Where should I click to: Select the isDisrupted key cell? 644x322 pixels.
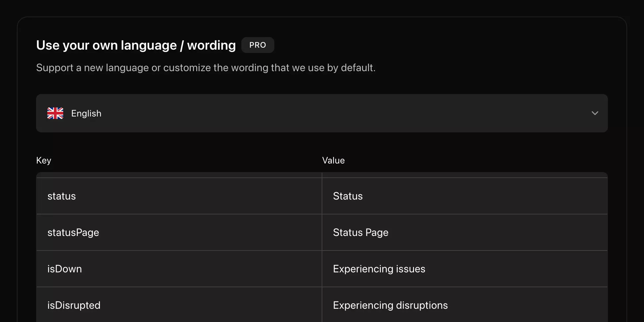[179, 305]
